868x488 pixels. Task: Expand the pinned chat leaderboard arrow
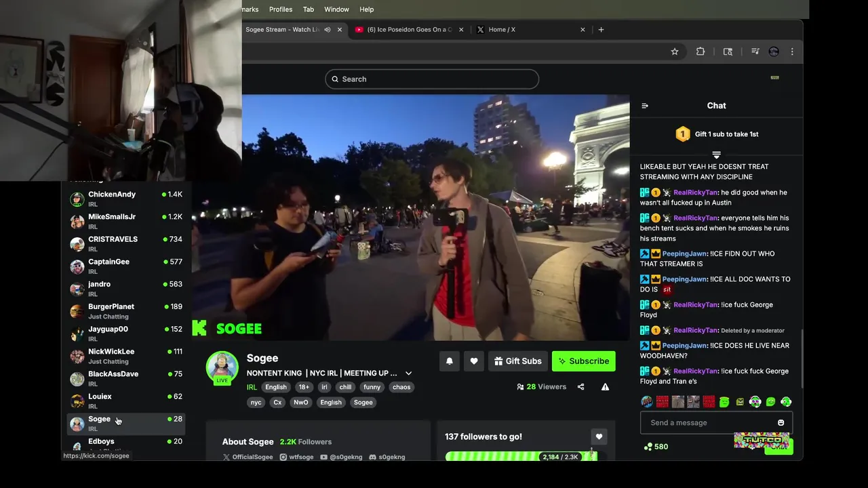(x=716, y=155)
